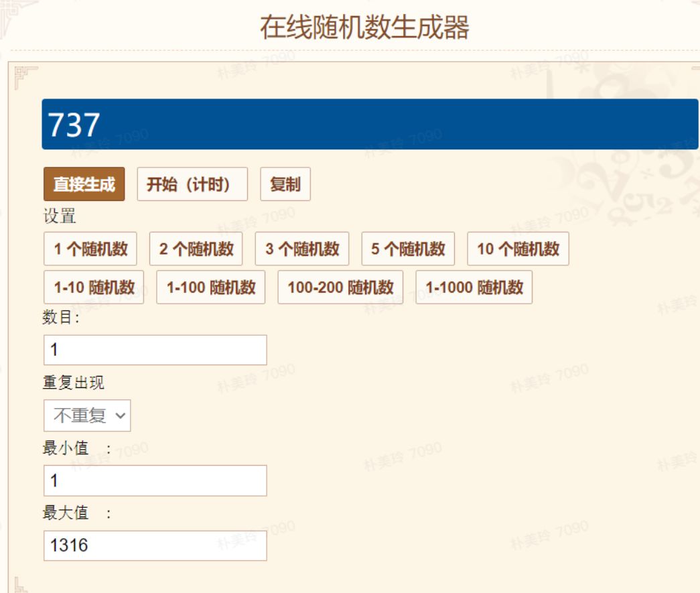Click the generated result 737
The height and width of the screenshot is (593, 700).
pyautogui.click(x=74, y=125)
